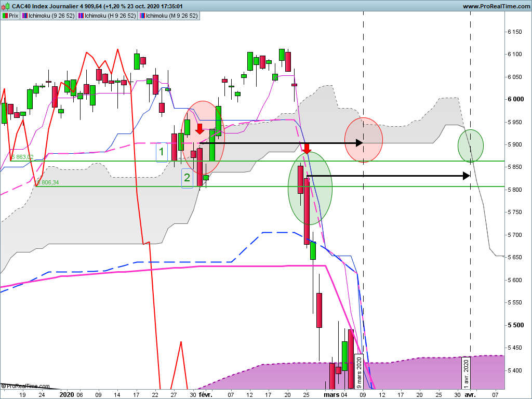Click the 19 date label on time axis

pos(22,395)
